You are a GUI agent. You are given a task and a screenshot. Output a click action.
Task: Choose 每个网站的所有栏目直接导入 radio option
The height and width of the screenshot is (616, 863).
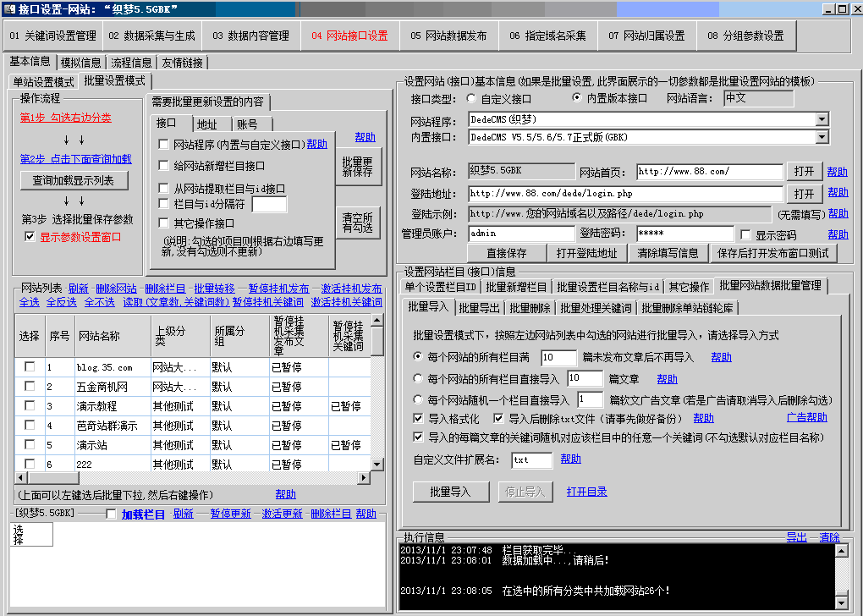(418, 379)
